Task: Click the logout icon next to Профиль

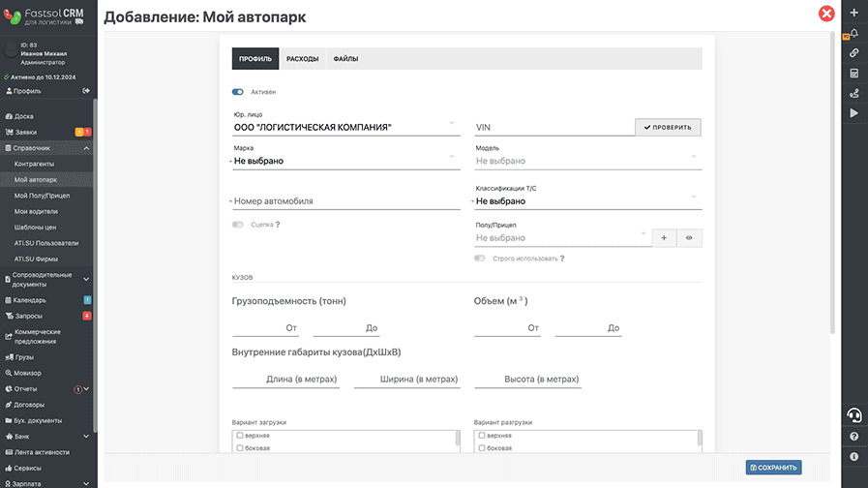Action: pos(86,91)
